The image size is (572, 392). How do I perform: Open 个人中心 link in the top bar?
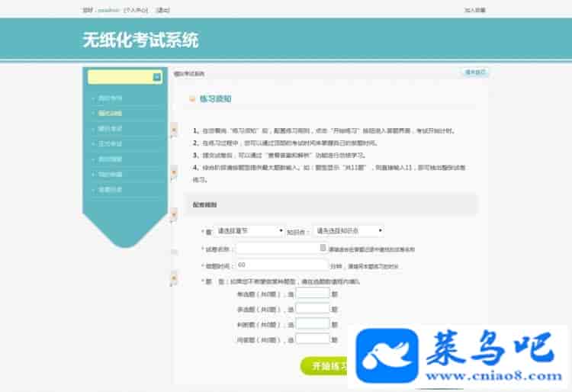136,10
